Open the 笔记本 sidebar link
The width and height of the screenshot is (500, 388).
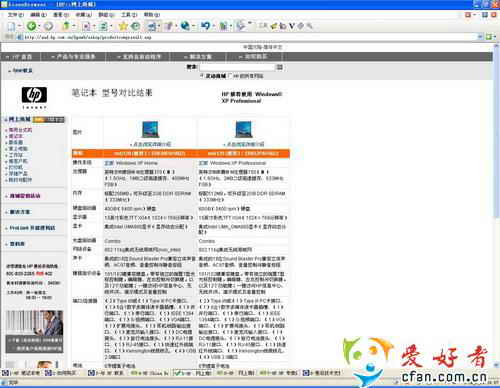click(16, 136)
